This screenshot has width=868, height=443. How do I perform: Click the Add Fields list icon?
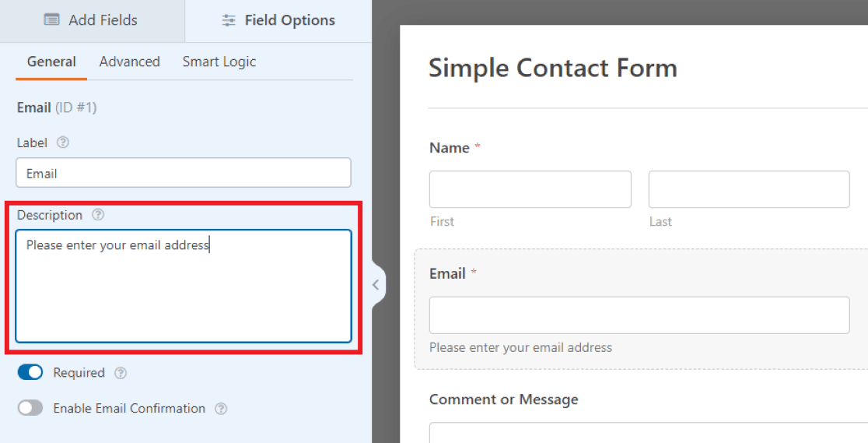click(51, 20)
